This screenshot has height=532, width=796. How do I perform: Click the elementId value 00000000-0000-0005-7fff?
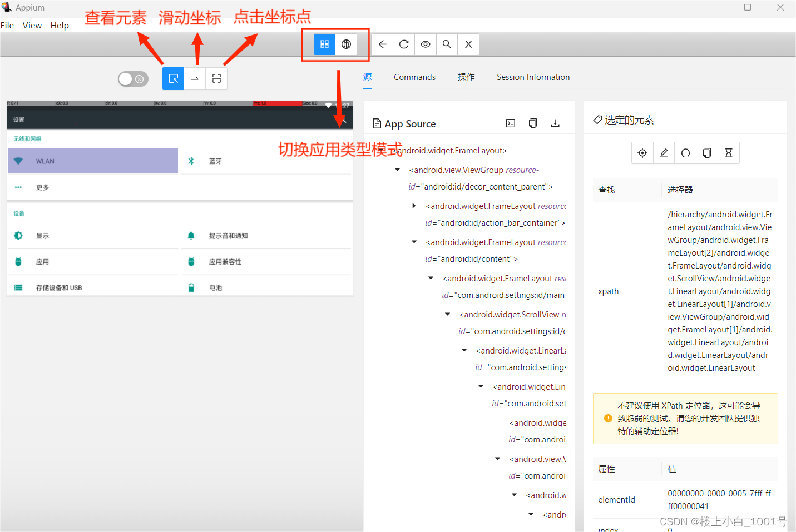(719, 500)
